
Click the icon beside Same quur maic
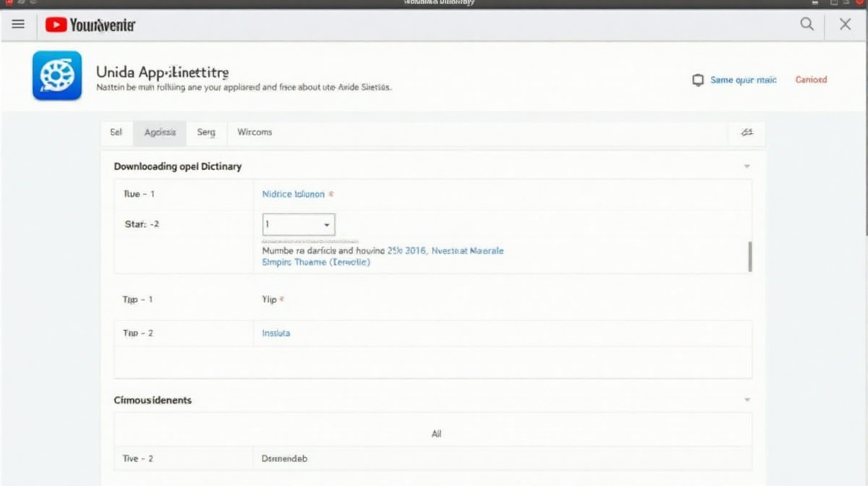point(698,80)
